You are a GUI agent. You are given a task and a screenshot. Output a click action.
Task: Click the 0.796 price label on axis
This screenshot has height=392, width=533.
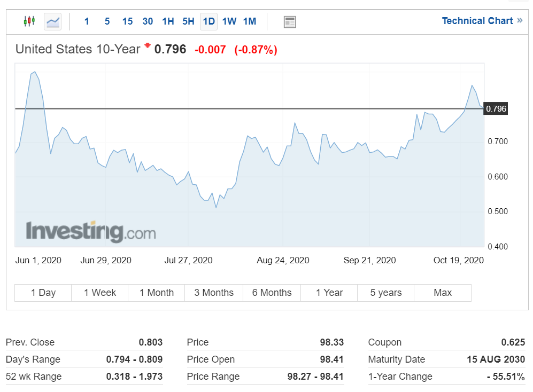[496, 109]
